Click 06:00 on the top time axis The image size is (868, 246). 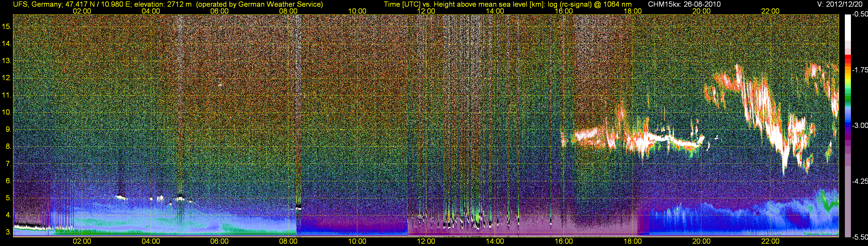click(x=219, y=11)
